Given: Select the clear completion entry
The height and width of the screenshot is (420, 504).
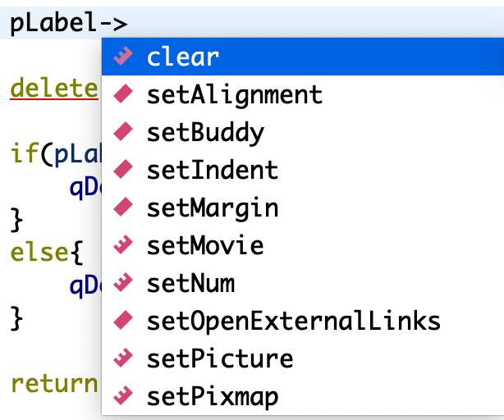Looking at the screenshot, I should [x=303, y=57].
